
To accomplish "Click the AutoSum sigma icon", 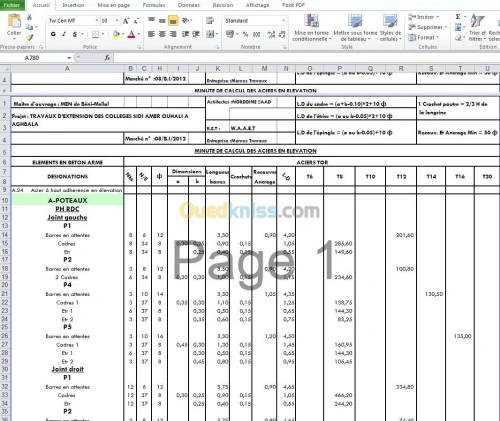I will click(458, 17).
